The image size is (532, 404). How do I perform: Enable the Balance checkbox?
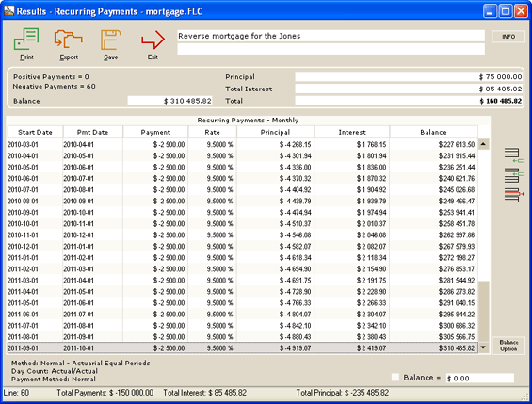point(395,378)
